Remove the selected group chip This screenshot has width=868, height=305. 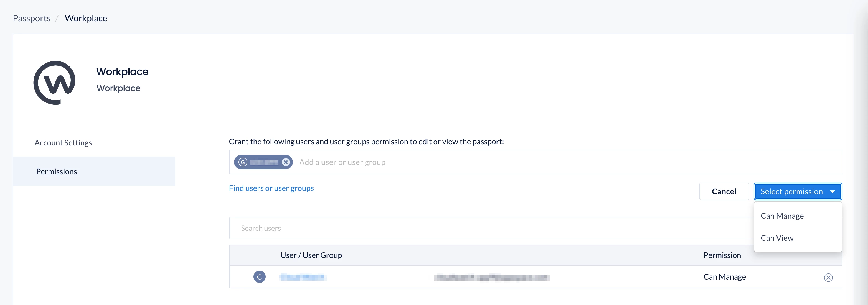click(x=286, y=162)
